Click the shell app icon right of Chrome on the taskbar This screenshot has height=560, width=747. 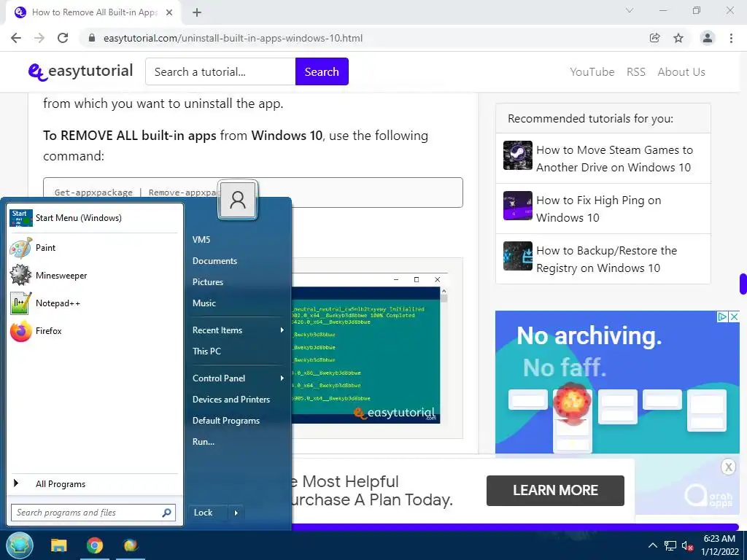(x=131, y=545)
